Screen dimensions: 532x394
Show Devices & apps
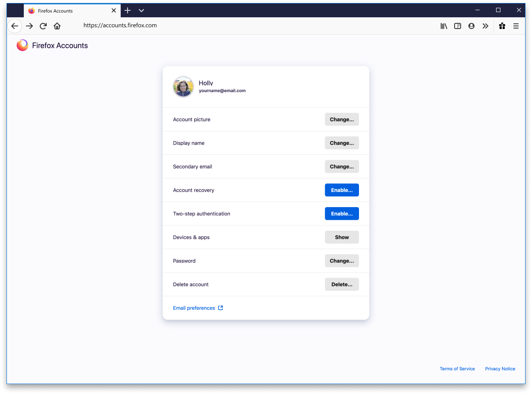342,237
